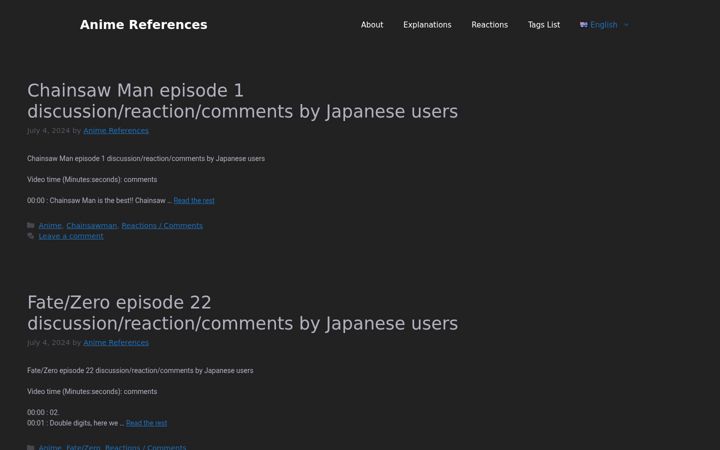Click the text '00:01 : Double digits, here we'
The width and height of the screenshot is (720, 450).
[x=73, y=423]
